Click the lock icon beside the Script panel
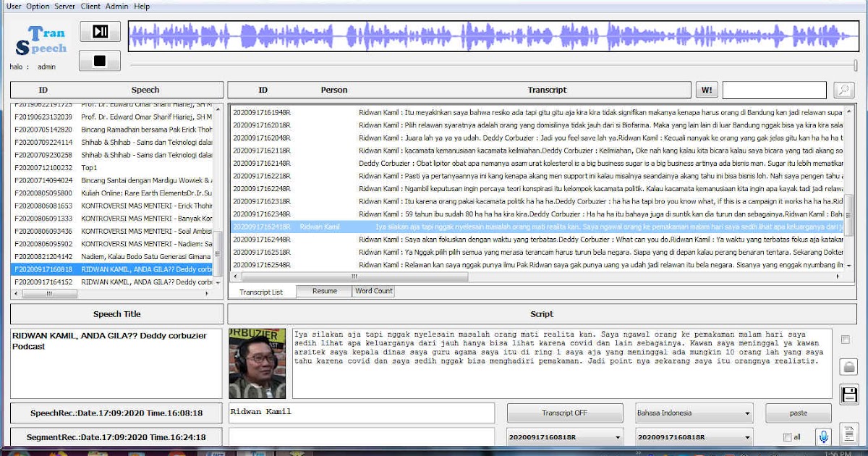 point(848,368)
